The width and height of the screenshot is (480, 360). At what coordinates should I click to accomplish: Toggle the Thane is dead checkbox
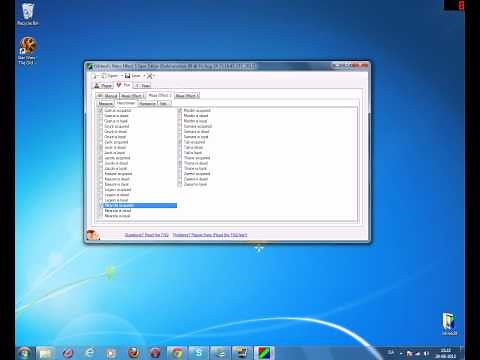(x=180, y=163)
